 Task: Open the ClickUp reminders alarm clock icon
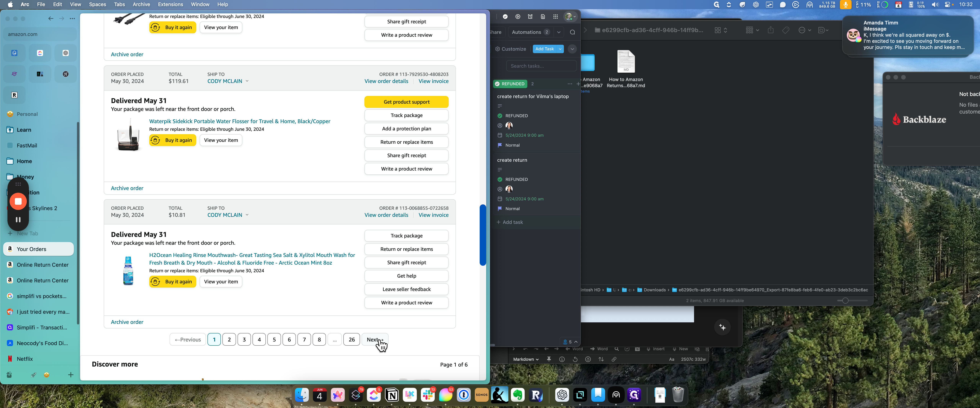click(x=530, y=16)
